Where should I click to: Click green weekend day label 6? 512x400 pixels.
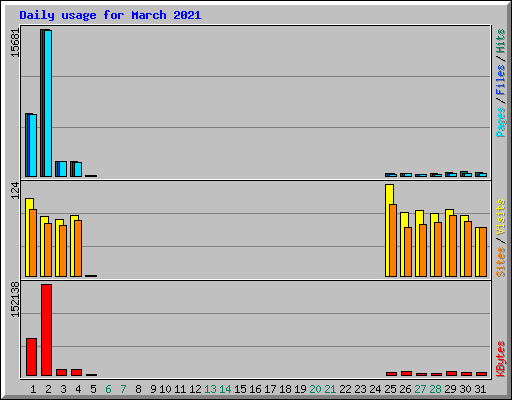point(108,389)
